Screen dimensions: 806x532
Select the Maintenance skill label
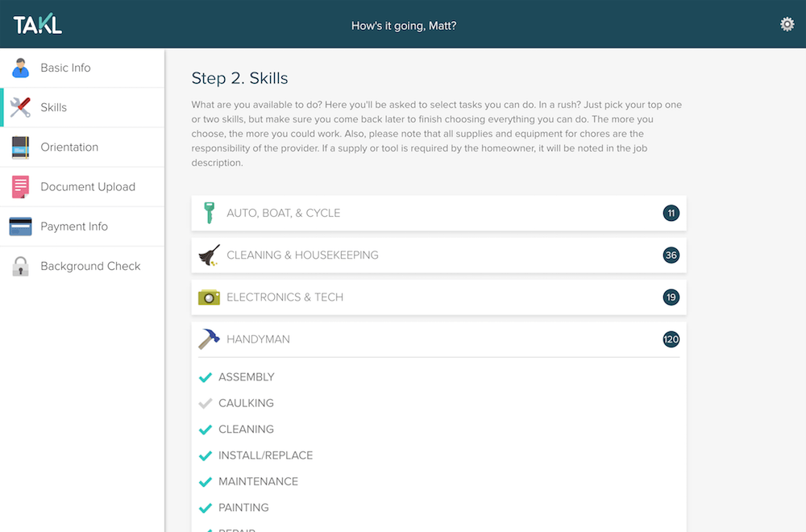258,481
